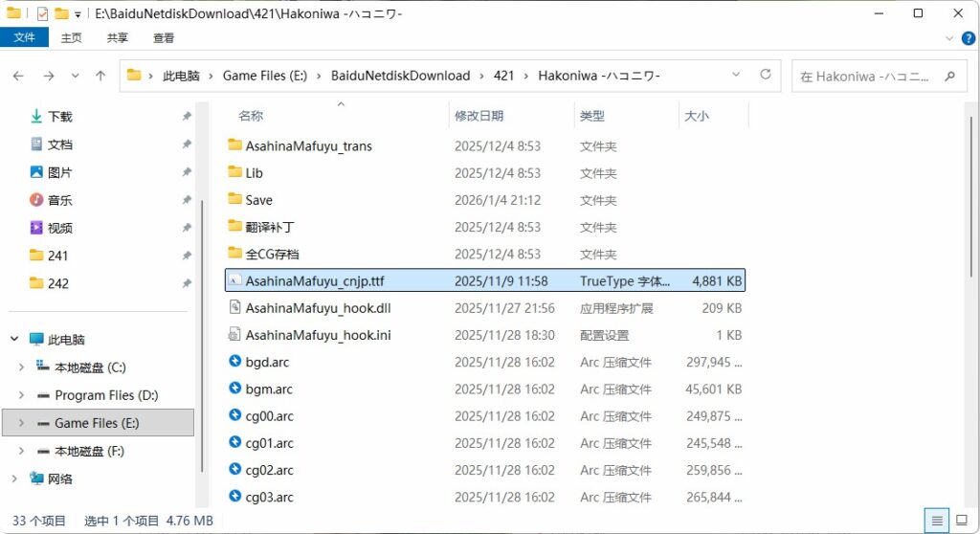The image size is (980, 534).
Task: Expand the Game Files (E:) tree node
Action: (21, 423)
